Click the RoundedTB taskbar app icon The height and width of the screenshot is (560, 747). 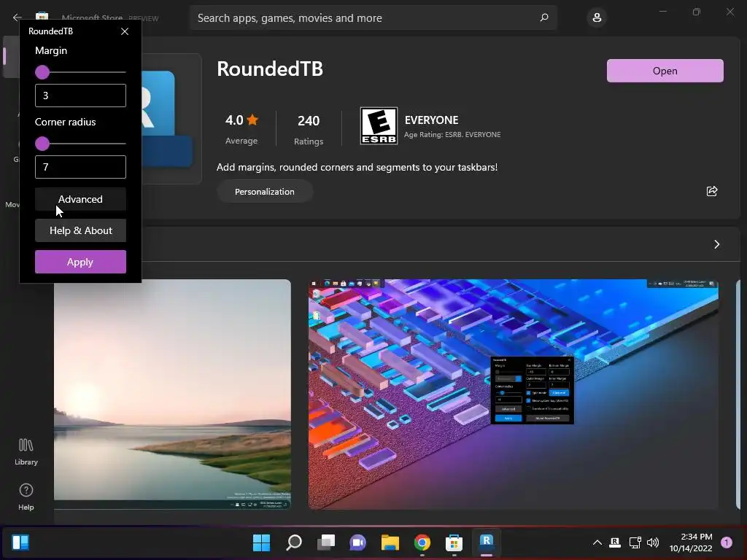click(486, 542)
